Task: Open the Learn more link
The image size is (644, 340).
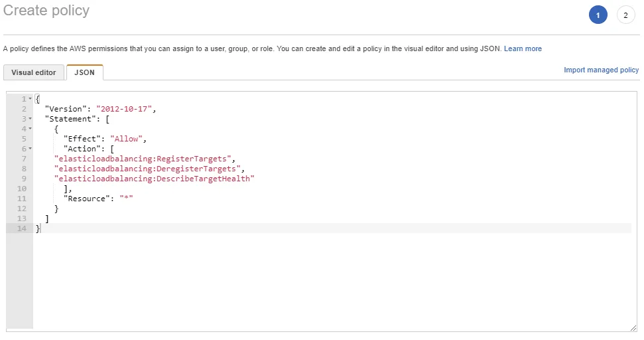Action: pos(523,48)
